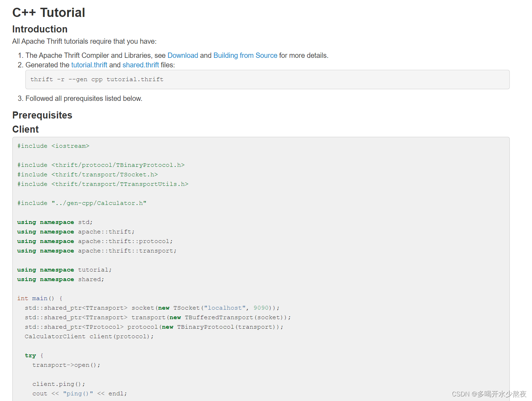Click the 'Introduction' heading
Image resolution: width=532 pixels, height=401 pixels.
tap(40, 29)
